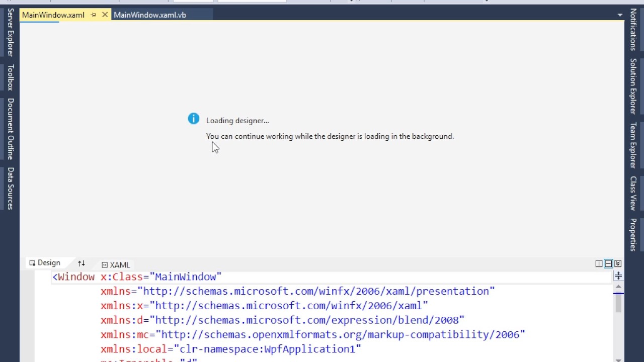
Task: Click 'You can continue working' message
Action: pyautogui.click(x=330, y=136)
